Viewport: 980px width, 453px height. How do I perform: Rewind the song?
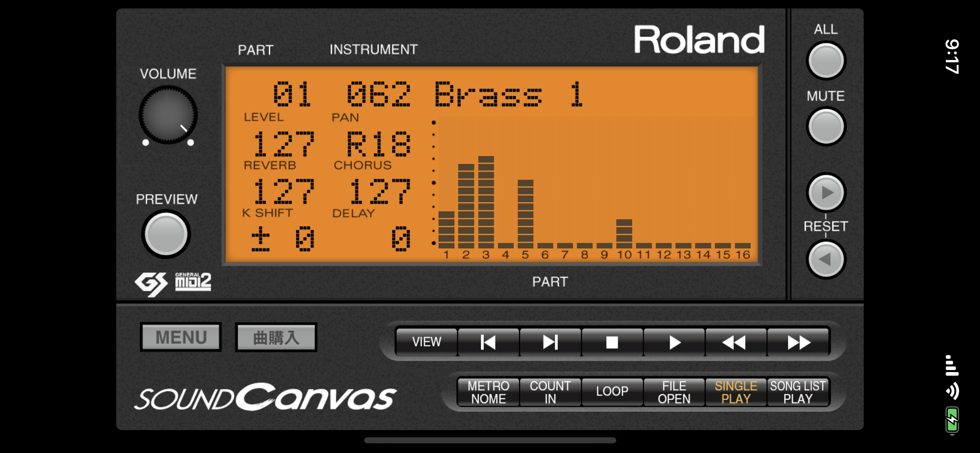(736, 342)
